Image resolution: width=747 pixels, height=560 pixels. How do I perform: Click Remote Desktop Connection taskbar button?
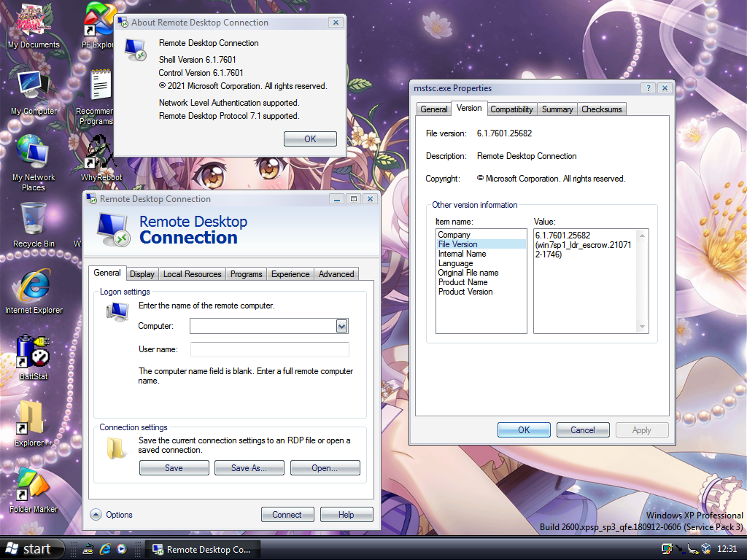pos(202,550)
